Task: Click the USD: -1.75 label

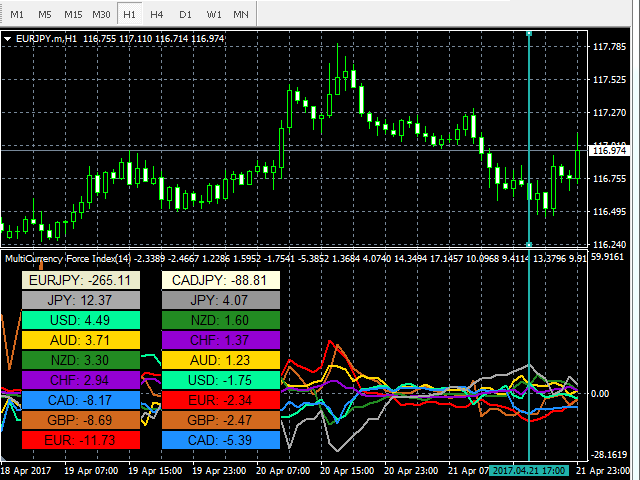Action: click(x=221, y=380)
